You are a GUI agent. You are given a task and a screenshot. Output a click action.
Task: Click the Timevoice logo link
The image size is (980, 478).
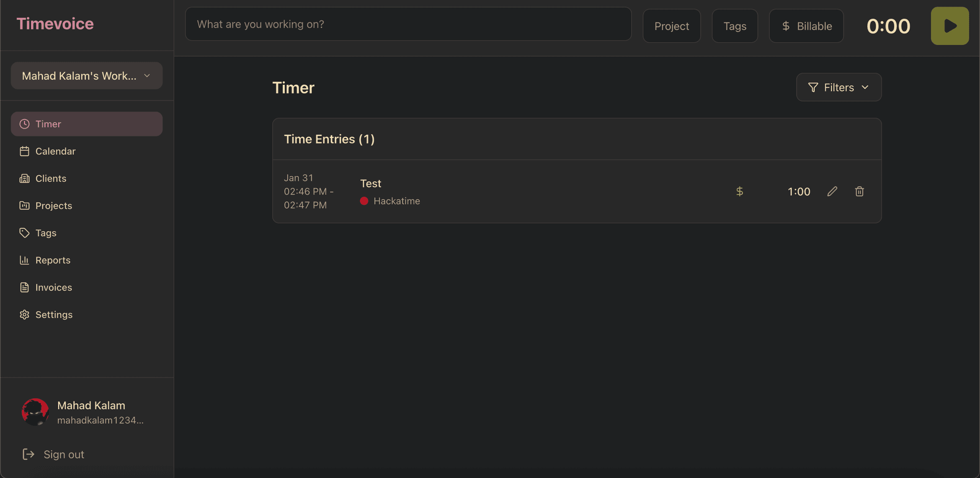55,24
